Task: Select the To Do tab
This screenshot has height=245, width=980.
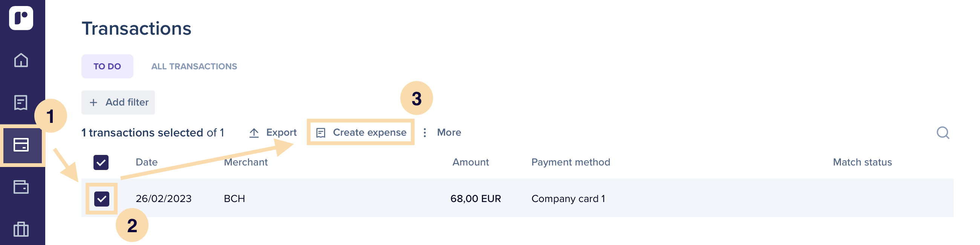Action: 107,67
